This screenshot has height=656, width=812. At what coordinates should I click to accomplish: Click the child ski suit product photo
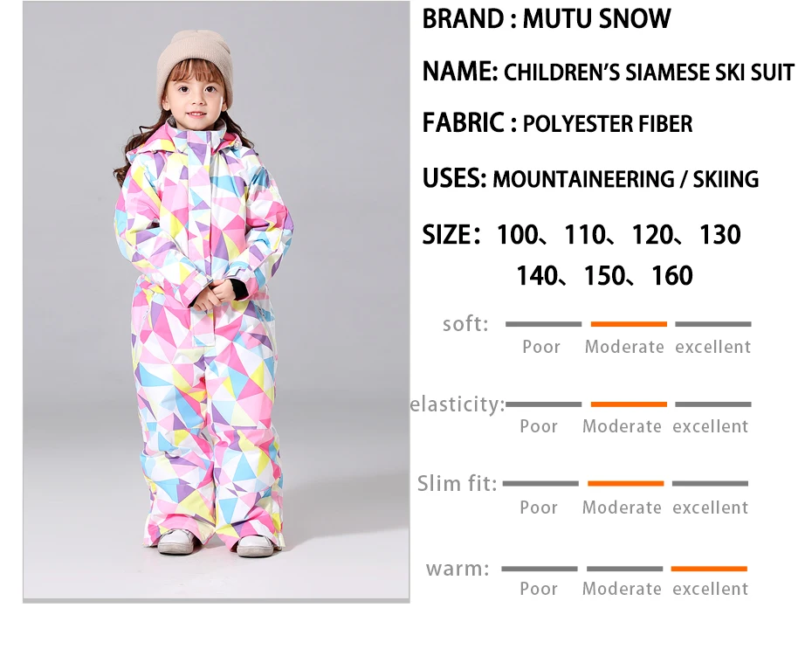[x=216, y=301]
